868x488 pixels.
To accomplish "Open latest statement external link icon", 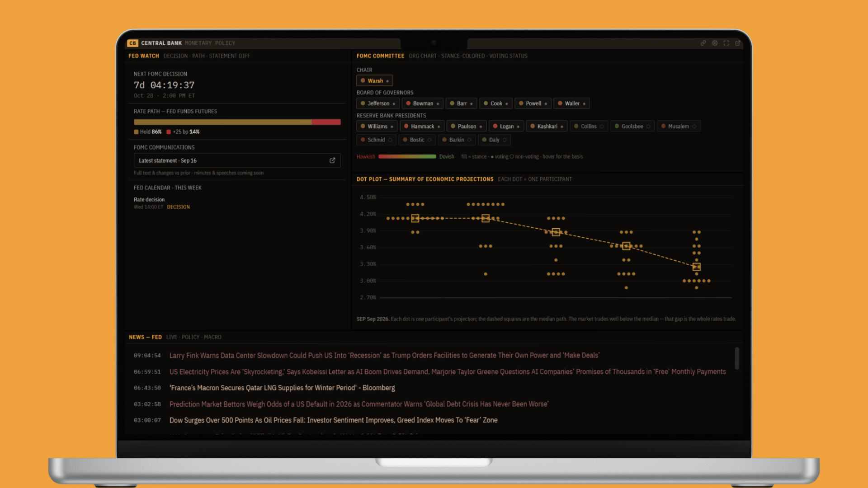I will coord(332,160).
